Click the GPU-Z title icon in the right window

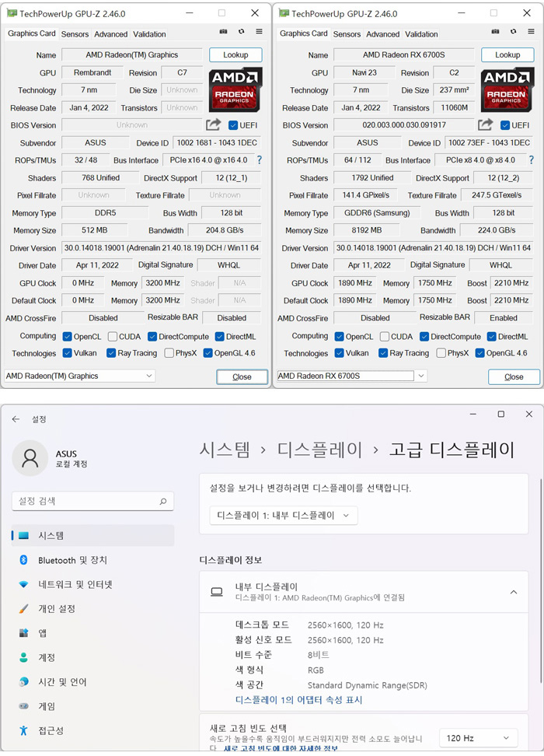pos(284,13)
